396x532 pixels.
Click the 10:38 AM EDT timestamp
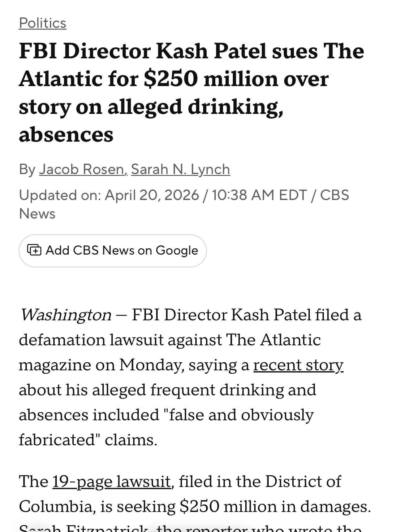259,195
